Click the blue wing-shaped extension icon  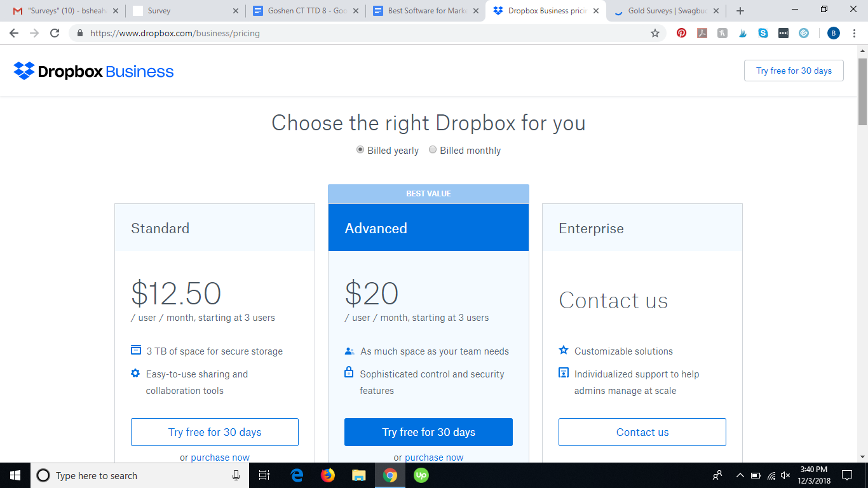tap(743, 33)
